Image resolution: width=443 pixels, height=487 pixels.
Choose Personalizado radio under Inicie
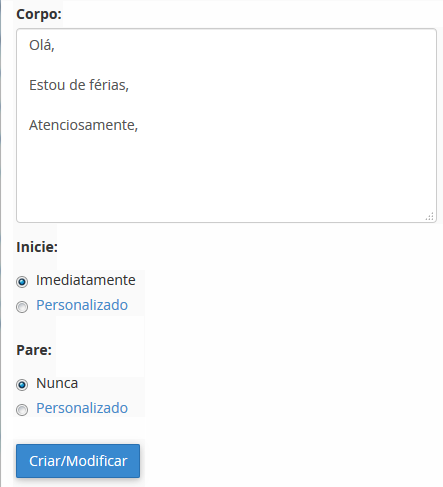(x=22, y=307)
